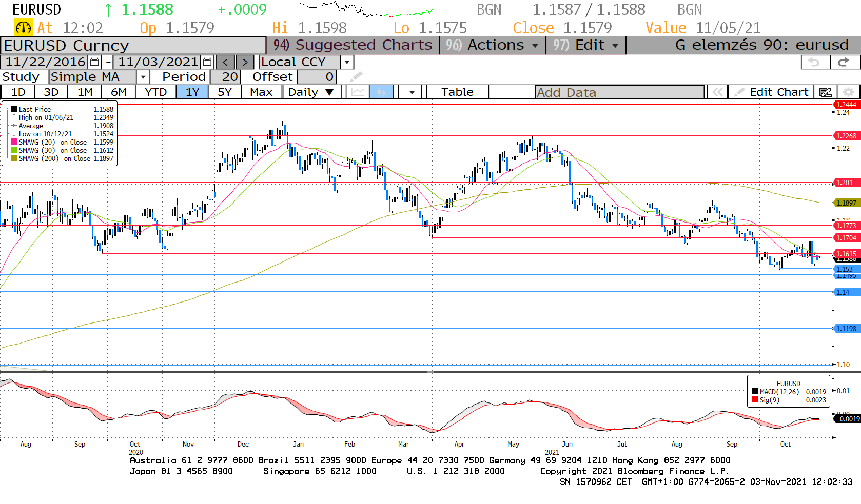861x504 pixels.
Task: Open the Local CCY currency dropdown
Action: point(347,62)
